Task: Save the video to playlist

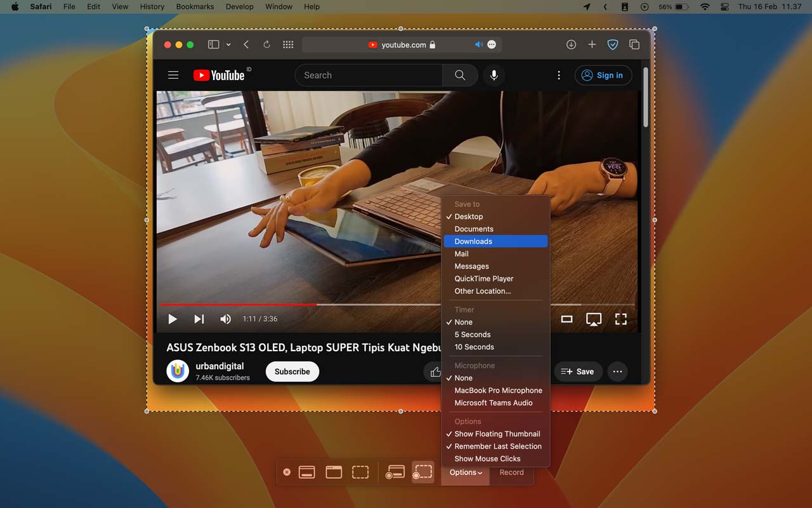Action: tap(578, 371)
